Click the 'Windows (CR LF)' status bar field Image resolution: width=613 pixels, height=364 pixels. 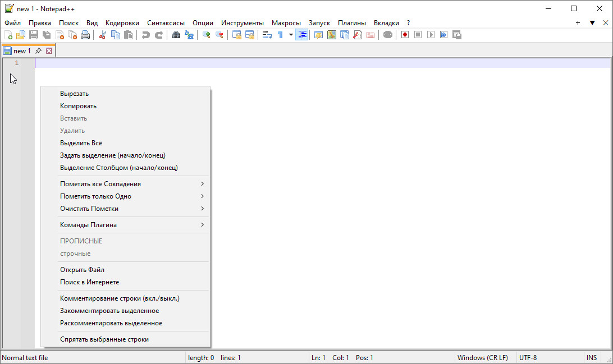click(x=482, y=358)
